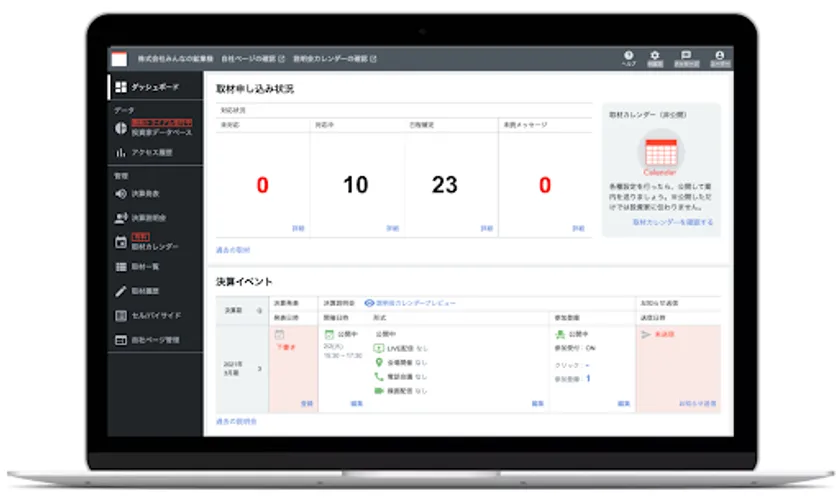This screenshot has height=499, width=840.
Task: Open the ヘルプ question mark icon
Action: [x=628, y=55]
